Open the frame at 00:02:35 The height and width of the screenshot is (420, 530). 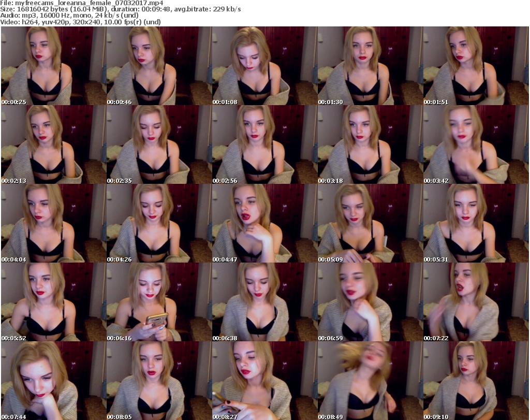(159, 144)
